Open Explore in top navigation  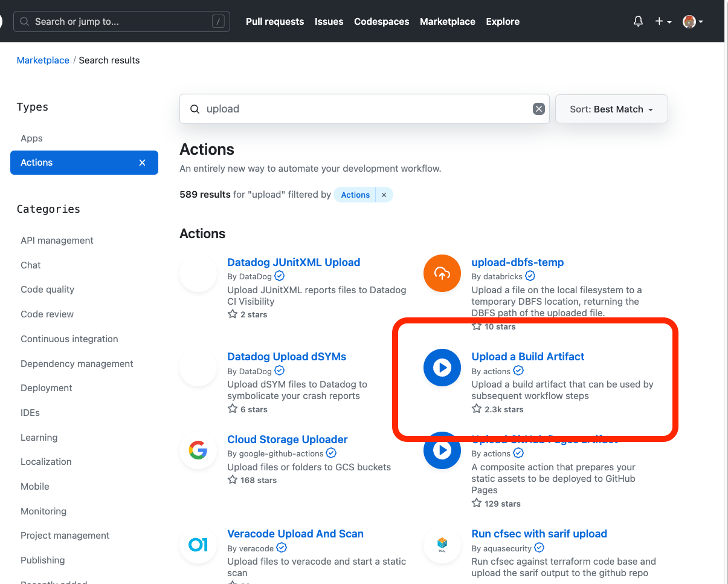click(503, 21)
